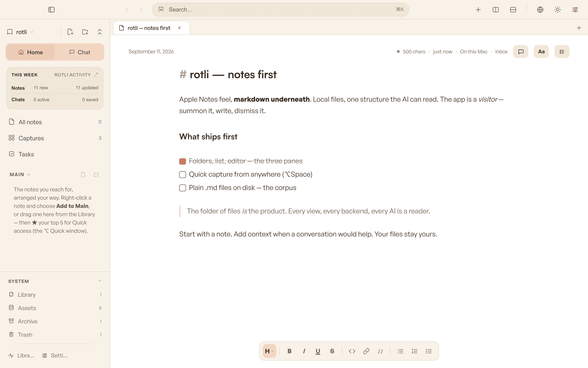Close the rotli — notes first tab

(179, 28)
